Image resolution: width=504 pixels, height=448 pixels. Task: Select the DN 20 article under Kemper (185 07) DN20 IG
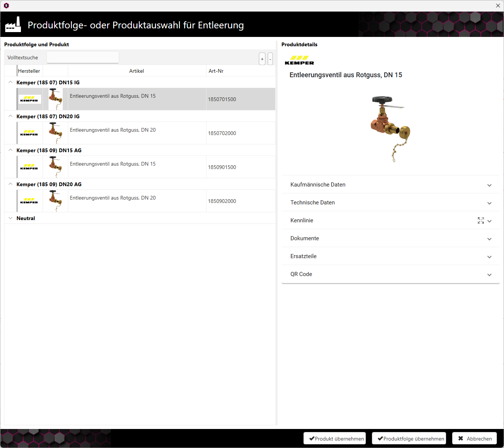[x=113, y=130]
